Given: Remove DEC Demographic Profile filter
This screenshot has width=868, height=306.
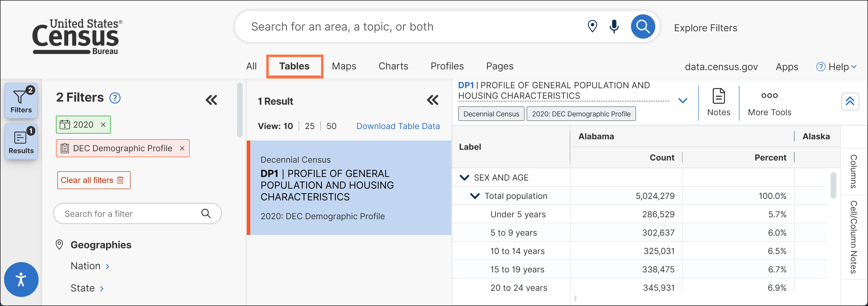Looking at the screenshot, I should (x=182, y=148).
